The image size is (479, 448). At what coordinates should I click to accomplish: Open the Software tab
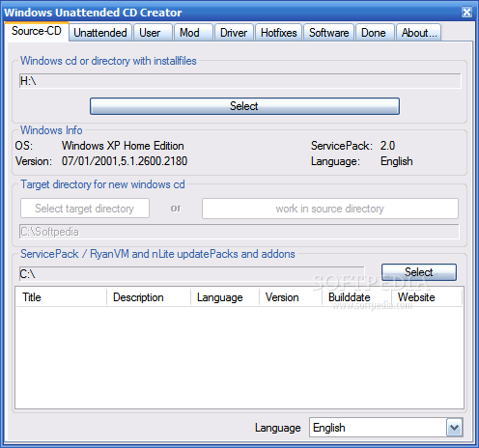(329, 33)
